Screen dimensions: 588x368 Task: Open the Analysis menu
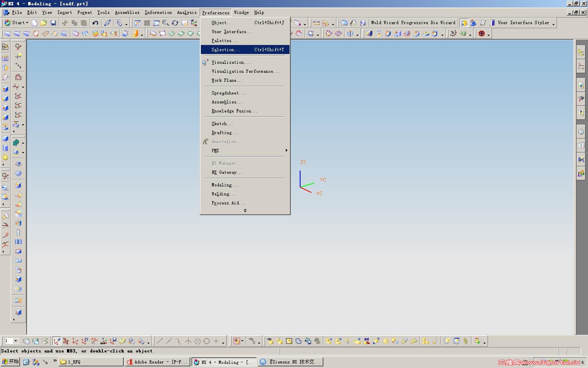[187, 13]
